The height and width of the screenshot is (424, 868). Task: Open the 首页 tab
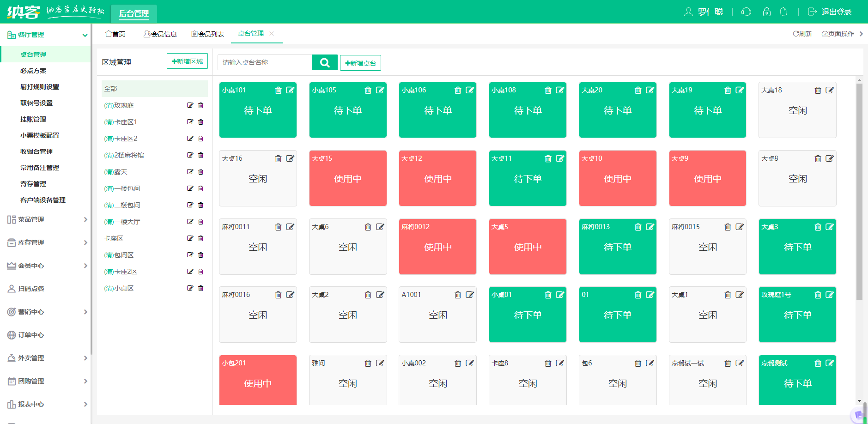tap(115, 33)
